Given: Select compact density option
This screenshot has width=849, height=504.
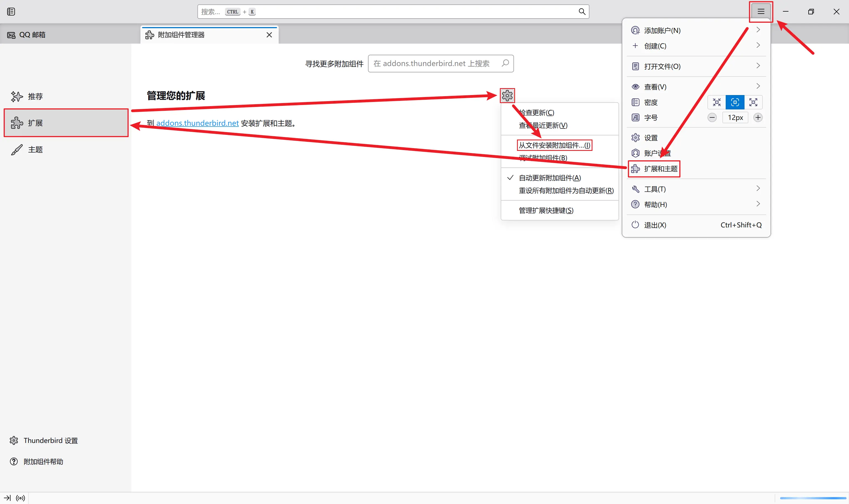Looking at the screenshot, I should tap(717, 102).
